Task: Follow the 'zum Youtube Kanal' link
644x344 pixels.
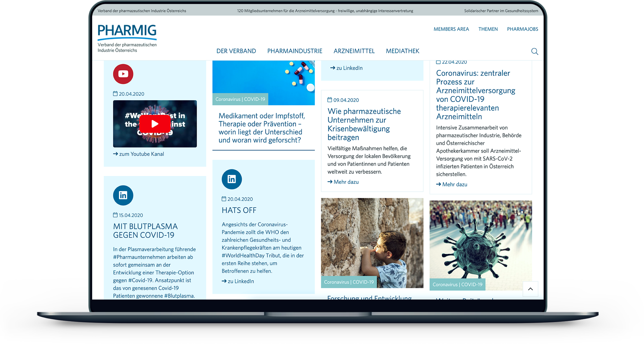Action: [x=138, y=154]
